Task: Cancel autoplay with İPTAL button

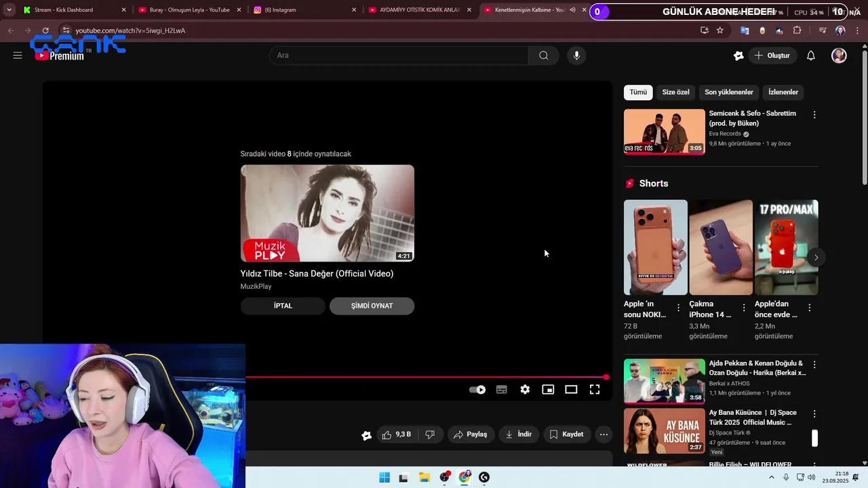Action: coord(283,306)
